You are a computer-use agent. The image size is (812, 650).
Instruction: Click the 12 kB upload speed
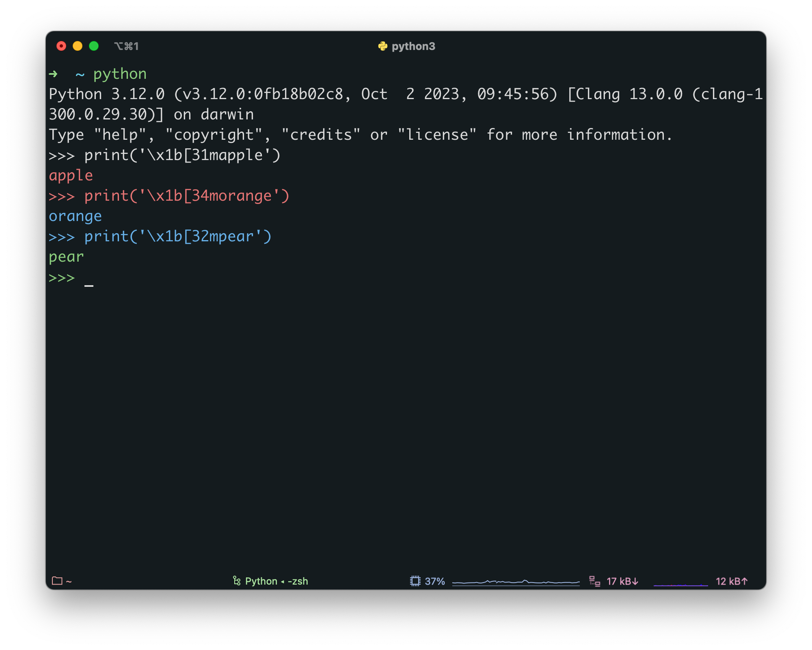pyautogui.click(x=732, y=581)
